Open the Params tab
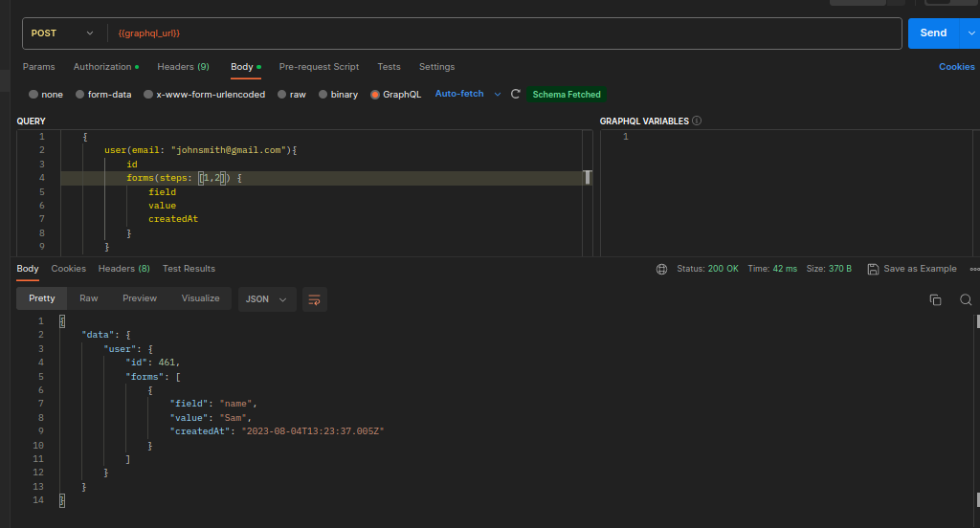Viewport: 980px width, 528px height. (x=38, y=67)
